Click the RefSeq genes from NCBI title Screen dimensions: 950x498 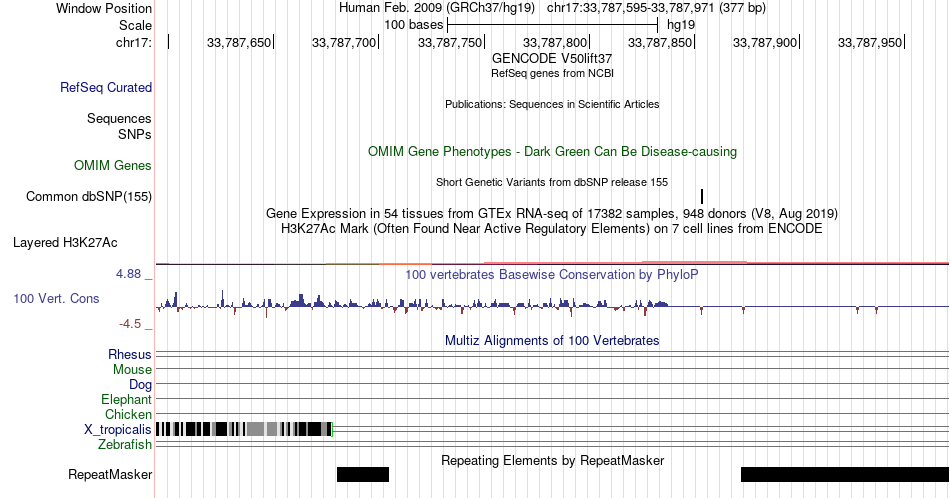click(x=552, y=73)
